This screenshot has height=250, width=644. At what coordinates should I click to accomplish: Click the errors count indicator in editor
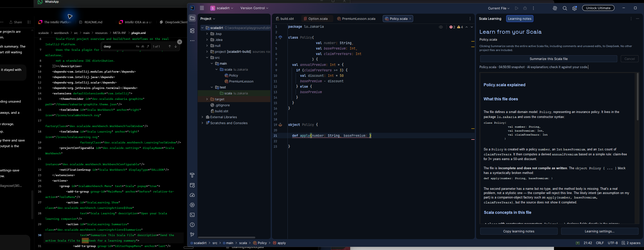[452, 27]
